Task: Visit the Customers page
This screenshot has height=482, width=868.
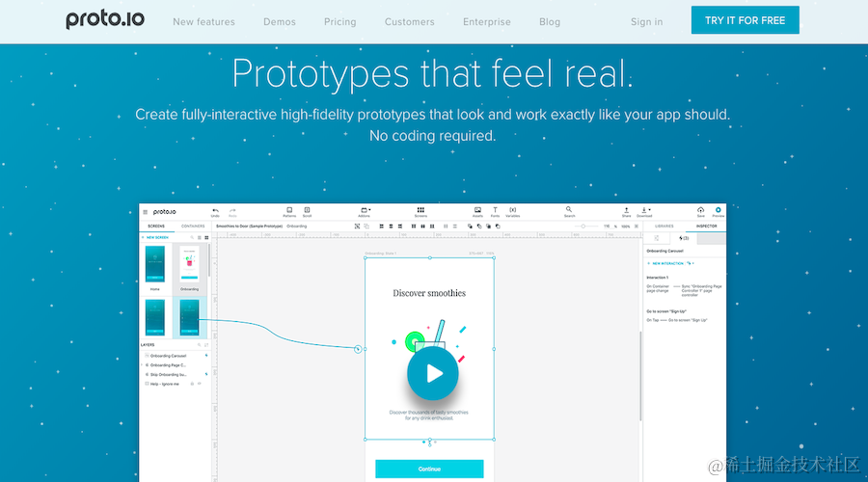Action: pos(410,21)
